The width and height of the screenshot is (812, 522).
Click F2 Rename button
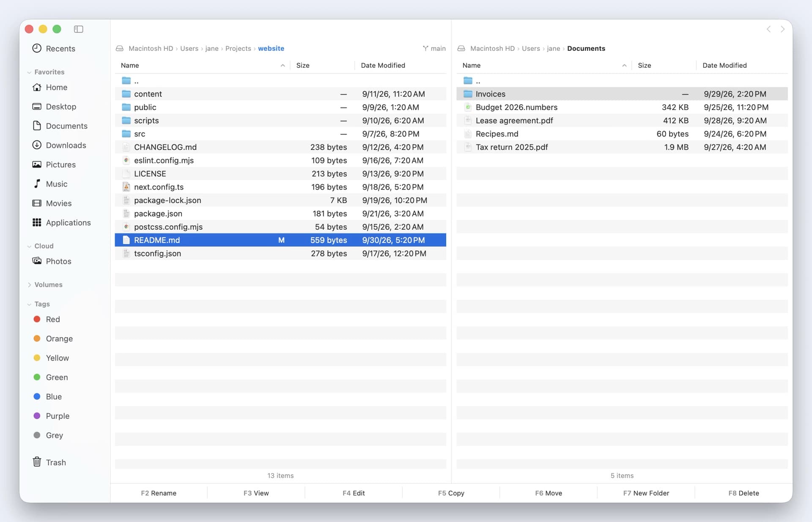(x=159, y=493)
